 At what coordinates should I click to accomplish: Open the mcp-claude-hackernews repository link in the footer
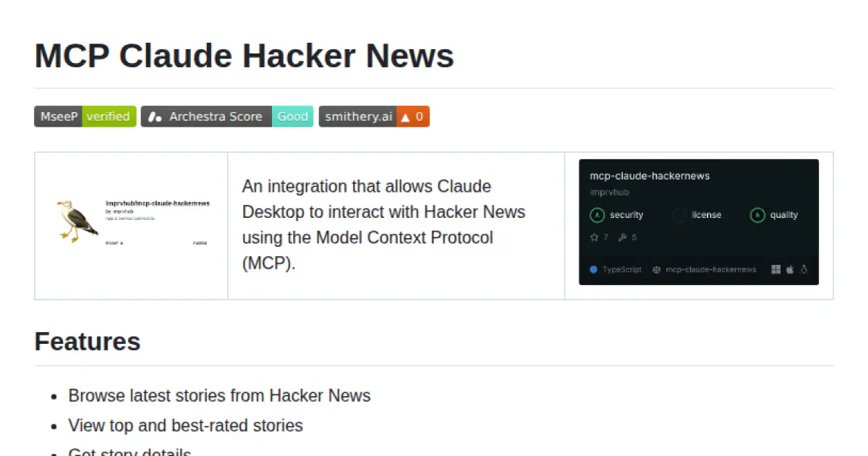point(712,269)
